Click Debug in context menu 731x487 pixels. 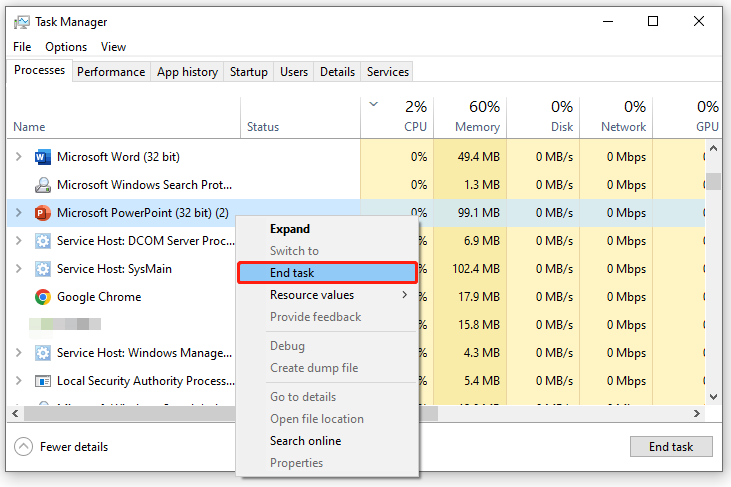(327, 346)
